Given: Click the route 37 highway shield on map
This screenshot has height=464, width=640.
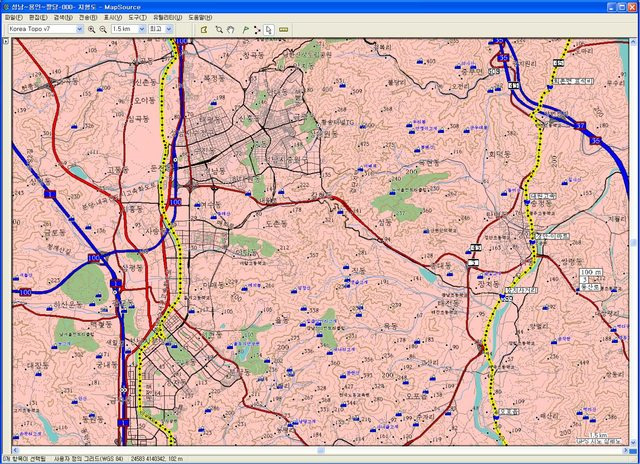Looking at the screenshot, I should (580, 126).
